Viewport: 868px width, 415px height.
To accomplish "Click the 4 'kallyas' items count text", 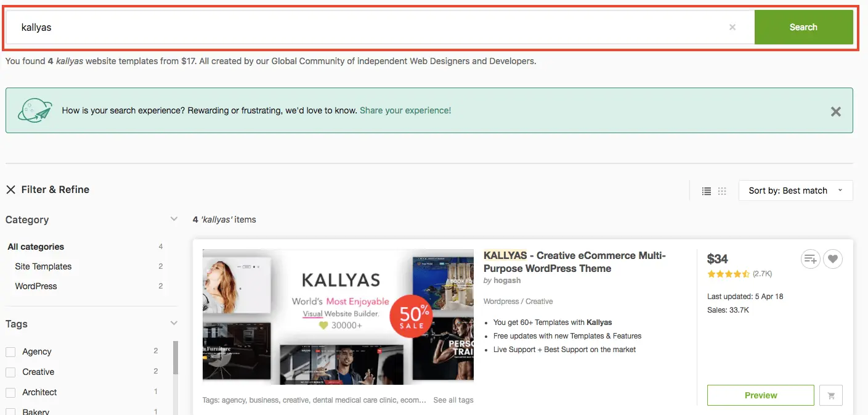I will click(224, 220).
